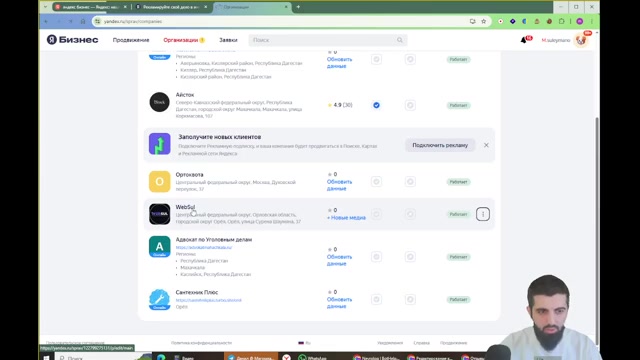The image size is (640, 360).
Task: Click the green А logo of Адвокат
Action: click(160, 247)
